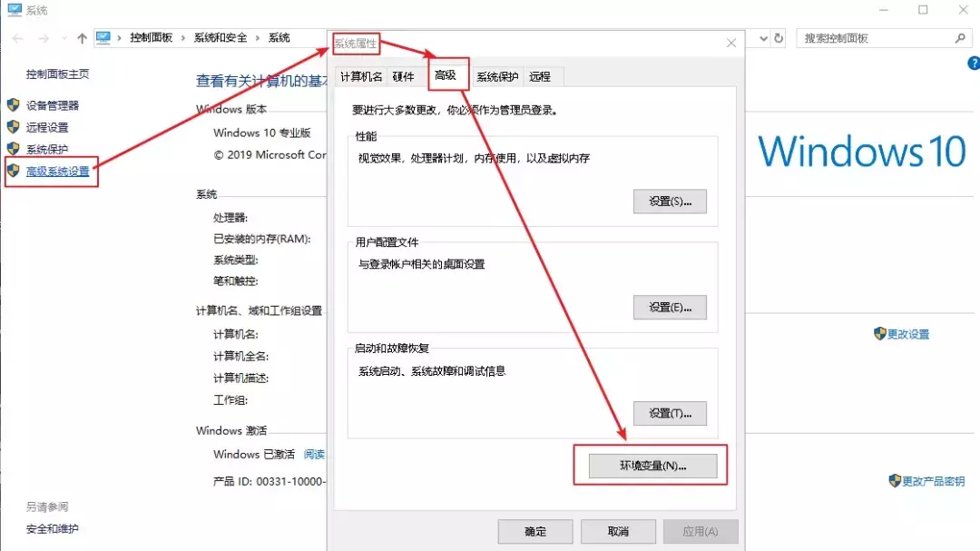
Task: Switch to the dialog's 系统保护 tab
Action: click(497, 76)
